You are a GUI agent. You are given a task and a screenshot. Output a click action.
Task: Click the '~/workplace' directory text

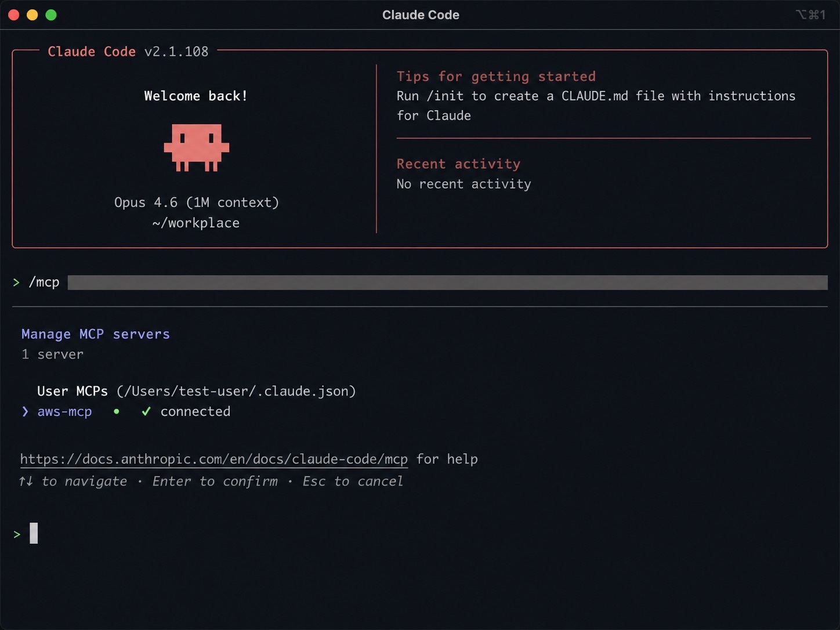(196, 223)
